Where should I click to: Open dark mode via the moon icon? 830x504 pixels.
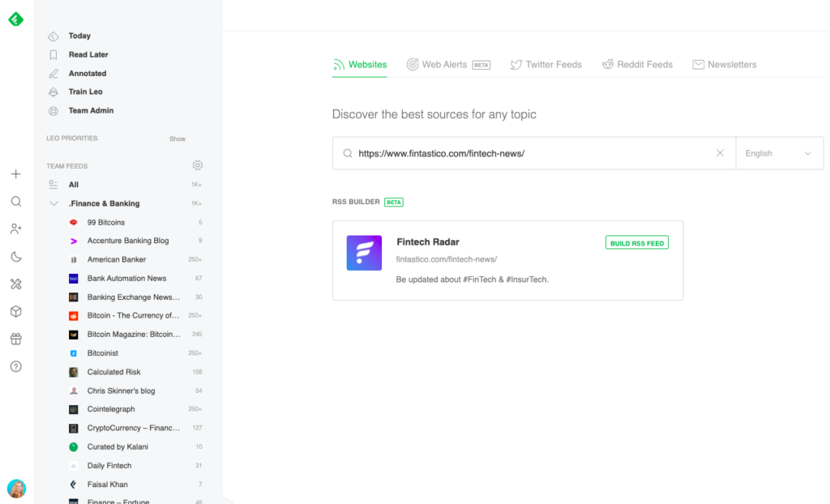(15, 256)
